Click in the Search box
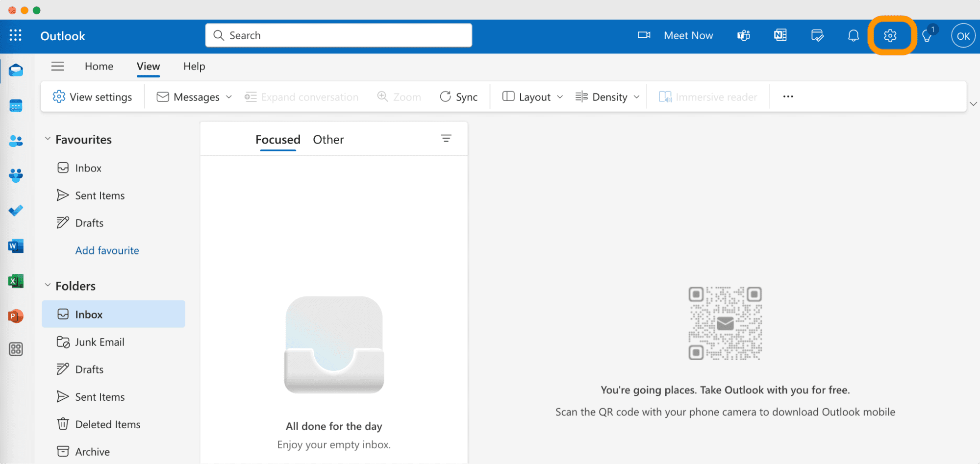 339,35
